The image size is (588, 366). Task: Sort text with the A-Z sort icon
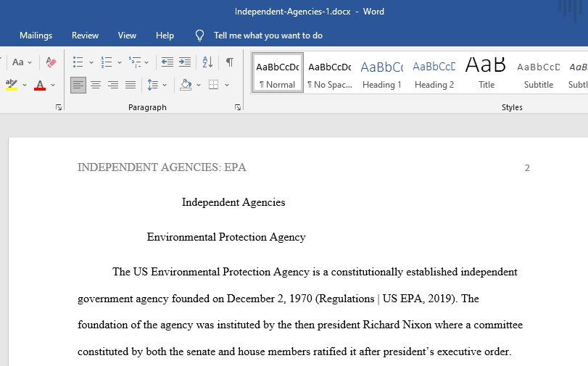(x=207, y=62)
